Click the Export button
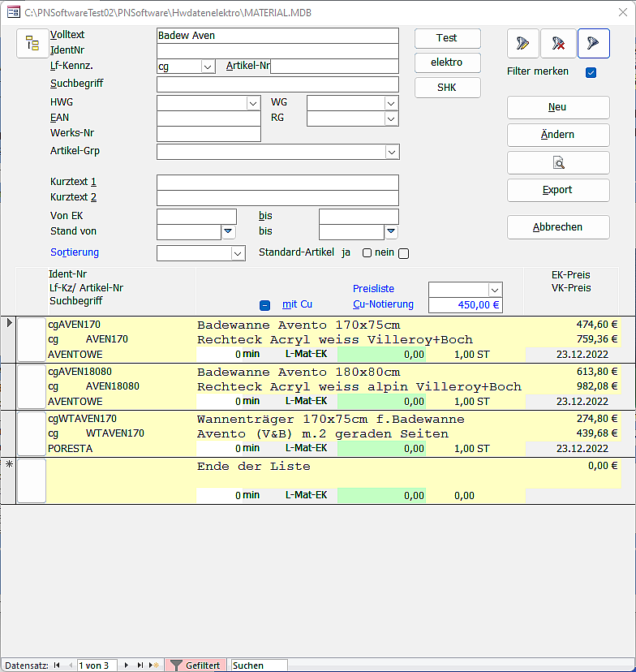This screenshot has height=672, width=636. pyautogui.click(x=558, y=190)
